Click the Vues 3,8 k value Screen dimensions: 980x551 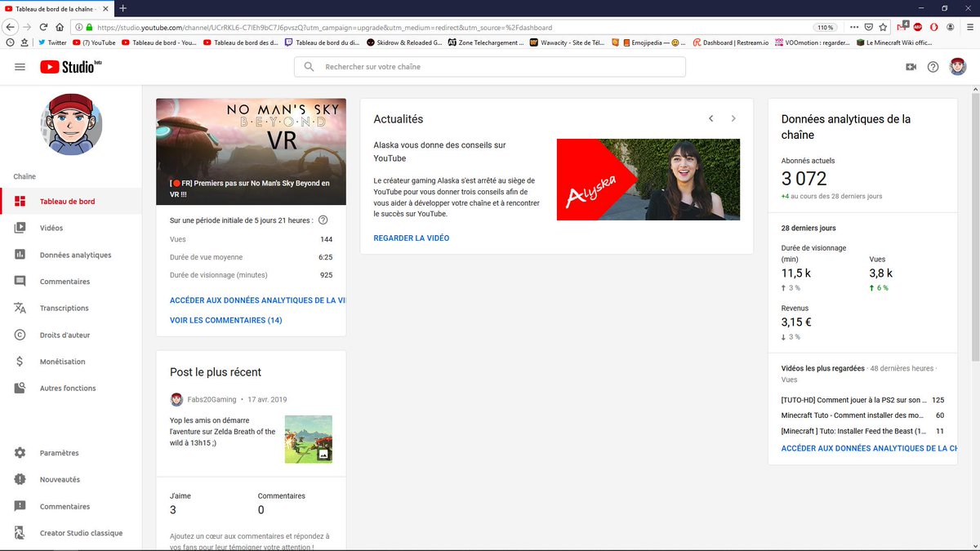coord(881,273)
